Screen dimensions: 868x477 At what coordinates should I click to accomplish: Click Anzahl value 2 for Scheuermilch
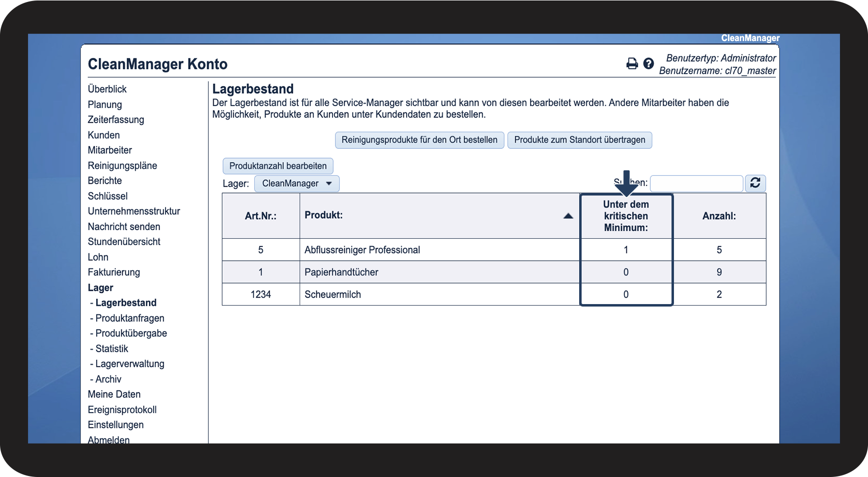(719, 294)
